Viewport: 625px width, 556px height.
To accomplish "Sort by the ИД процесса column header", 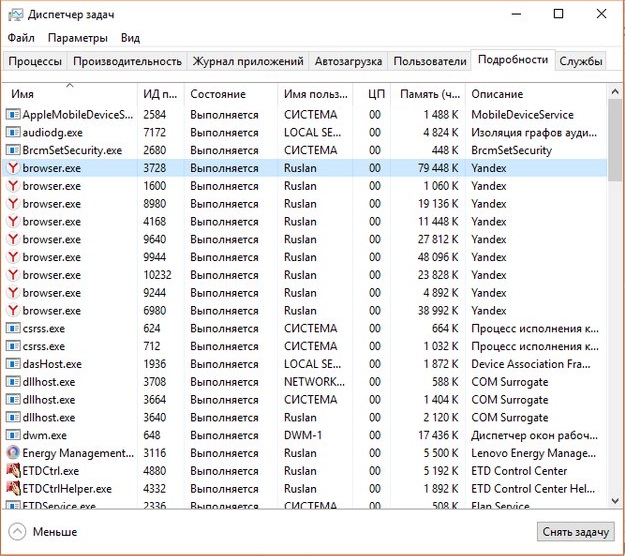I will (160, 94).
